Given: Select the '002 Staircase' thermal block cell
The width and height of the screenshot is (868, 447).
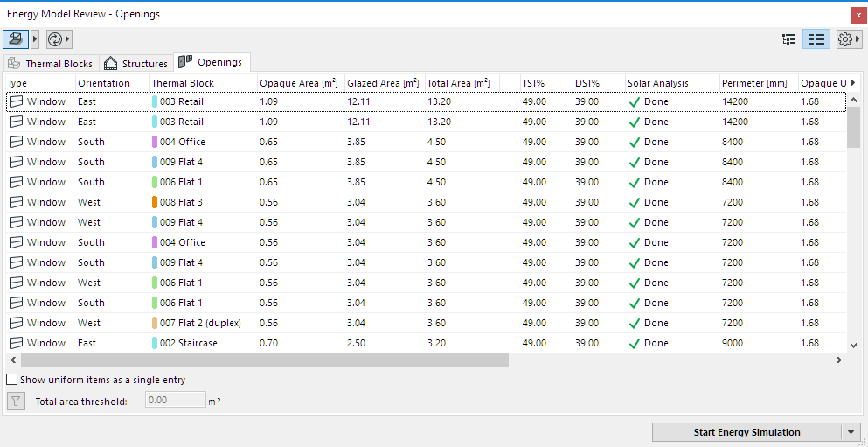Looking at the screenshot, I should click(203, 343).
